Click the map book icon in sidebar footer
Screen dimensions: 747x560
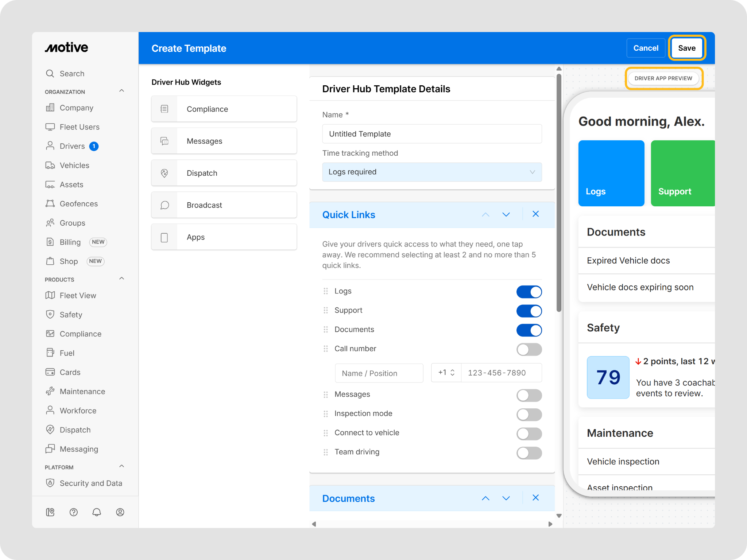pyautogui.click(x=50, y=512)
